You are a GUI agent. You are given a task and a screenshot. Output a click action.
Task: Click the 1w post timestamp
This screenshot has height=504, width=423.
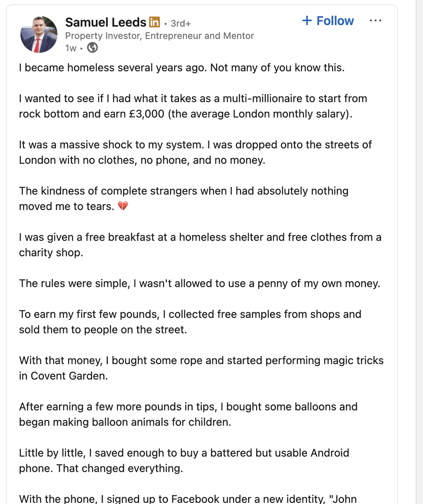tap(71, 48)
